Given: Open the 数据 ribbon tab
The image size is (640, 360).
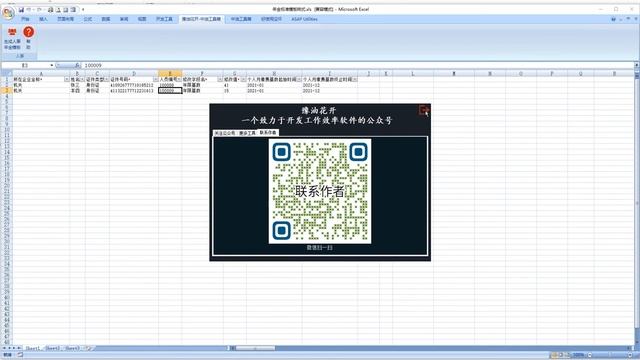Looking at the screenshot, I should click(106, 19).
